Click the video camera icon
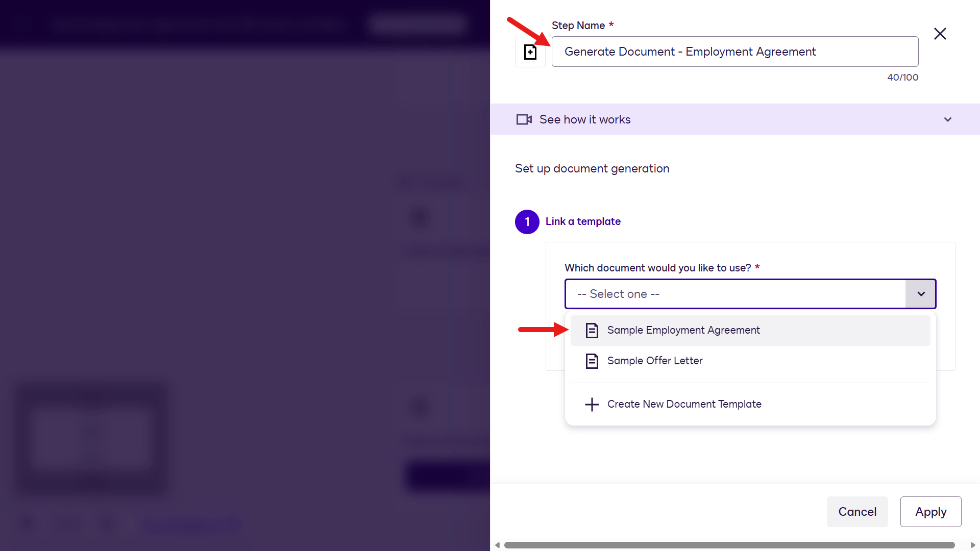The image size is (980, 551). point(524,119)
